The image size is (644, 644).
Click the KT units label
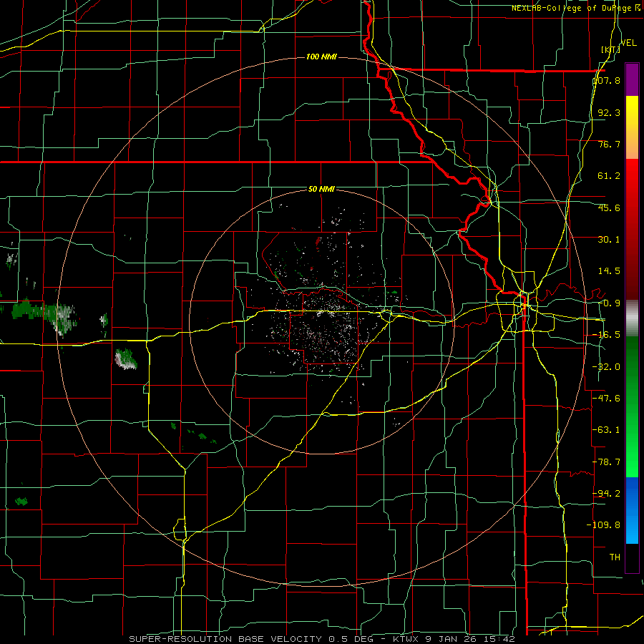click(x=610, y=49)
